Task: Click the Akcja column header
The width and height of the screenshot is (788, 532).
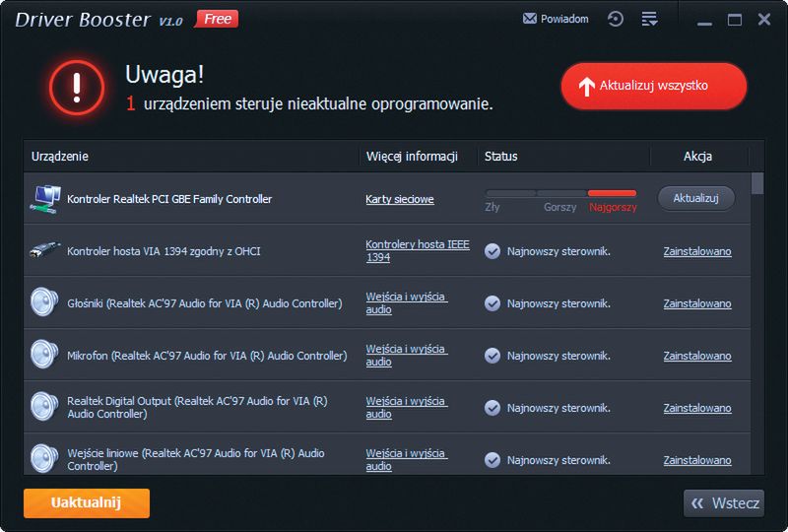Action: 697,157
